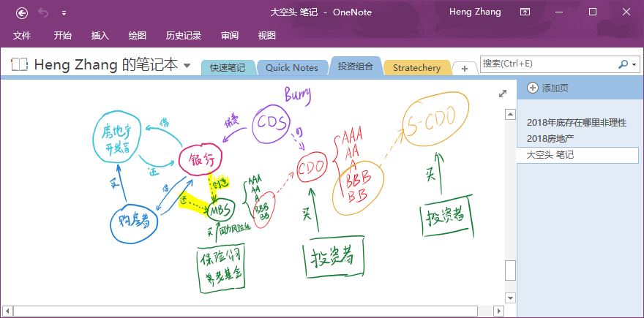Screen dimensions: 644x318
Task: Create a new section with plus tab
Action: (x=464, y=68)
